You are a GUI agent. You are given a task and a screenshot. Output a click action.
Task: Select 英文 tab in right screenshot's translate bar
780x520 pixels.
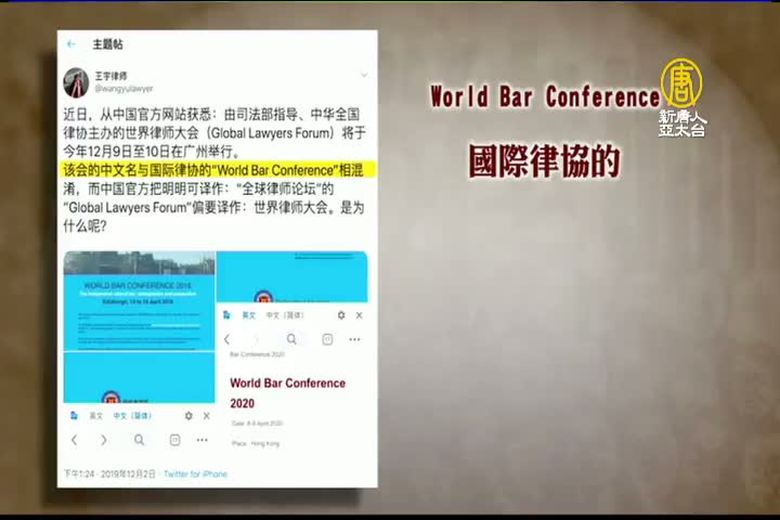248,315
